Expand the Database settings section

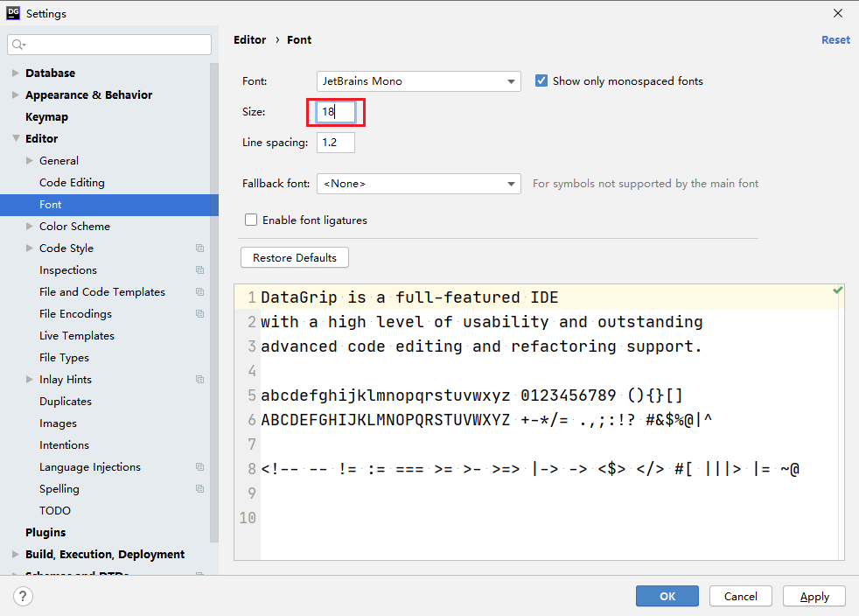16,73
